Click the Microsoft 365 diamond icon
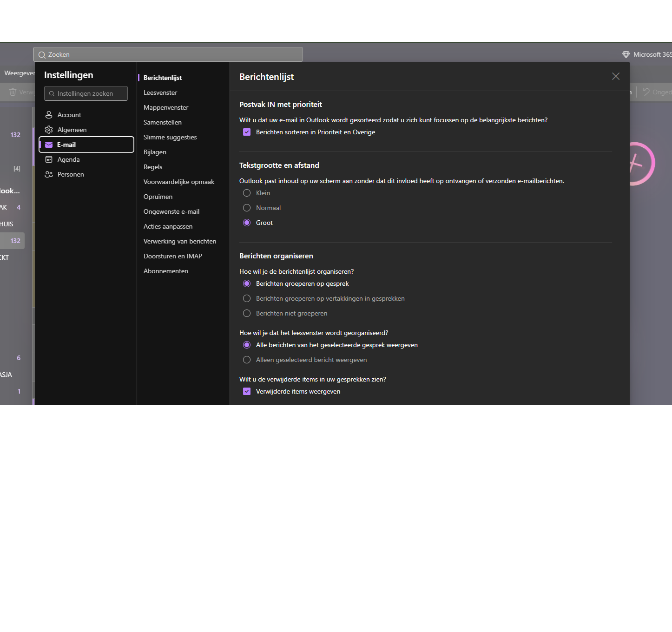The height and width of the screenshot is (632, 672). click(626, 54)
